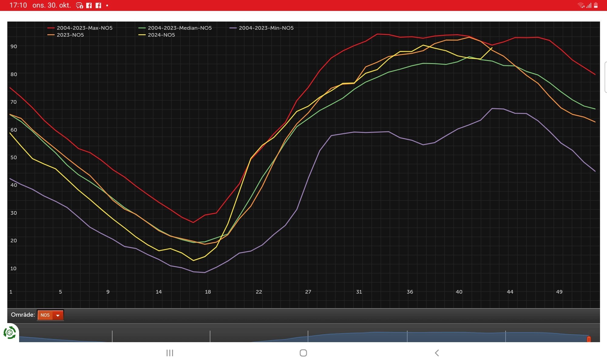Toggle the 2023-NO5 legend series

click(66, 35)
